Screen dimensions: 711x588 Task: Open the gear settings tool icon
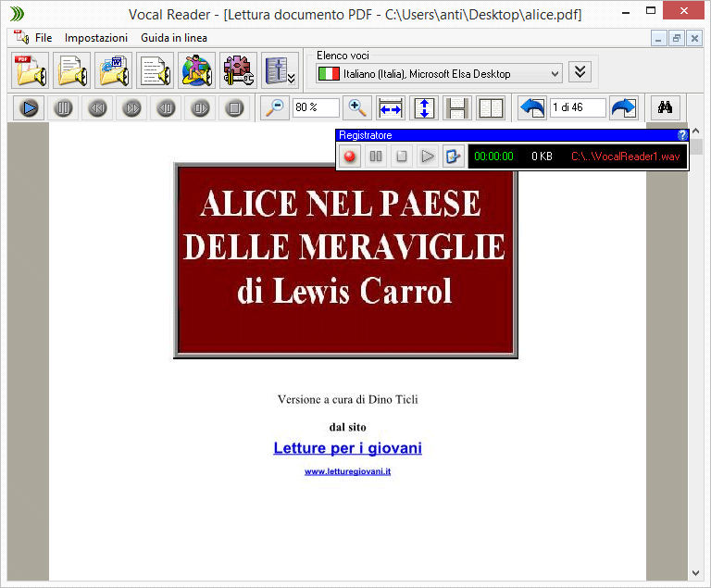point(238,70)
